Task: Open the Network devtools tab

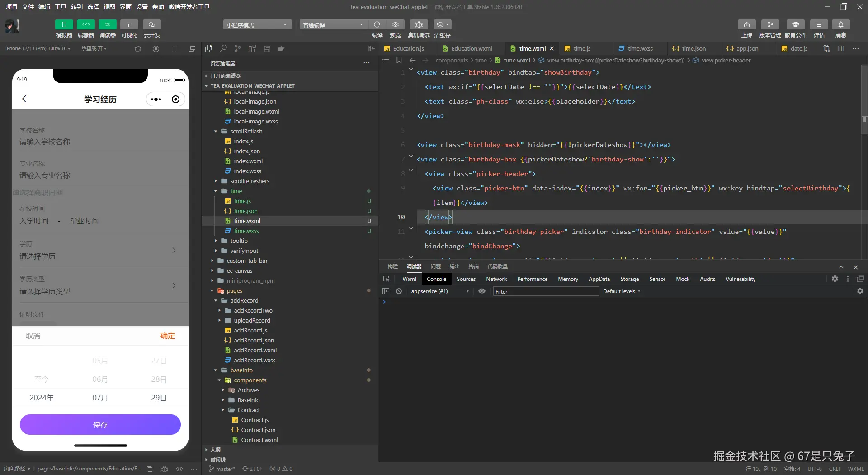Action: click(496, 279)
